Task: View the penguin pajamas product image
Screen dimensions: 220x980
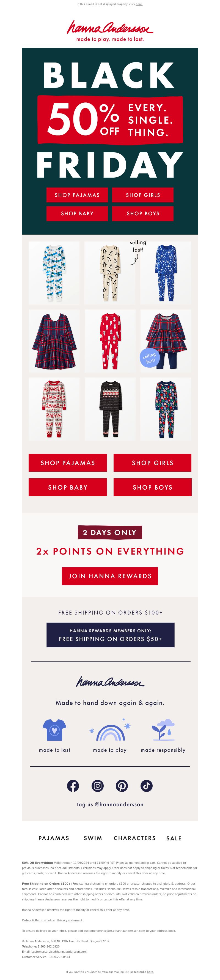Action: tap(110, 273)
